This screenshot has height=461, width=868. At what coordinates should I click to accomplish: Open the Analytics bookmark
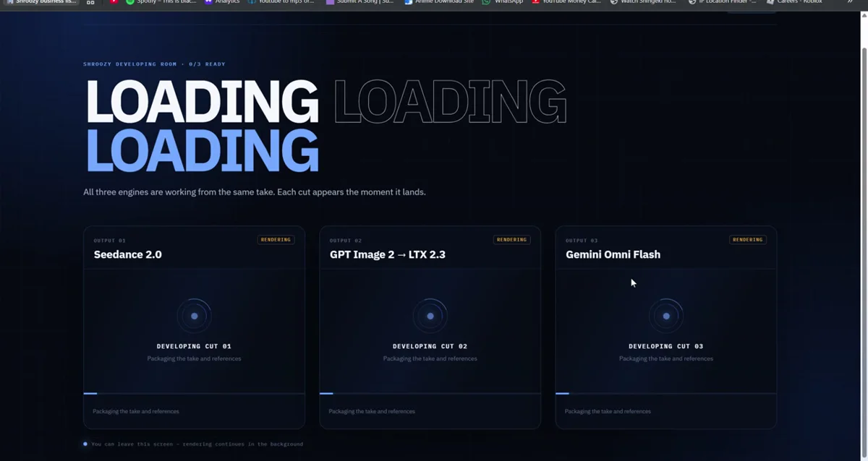click(222, 2)
